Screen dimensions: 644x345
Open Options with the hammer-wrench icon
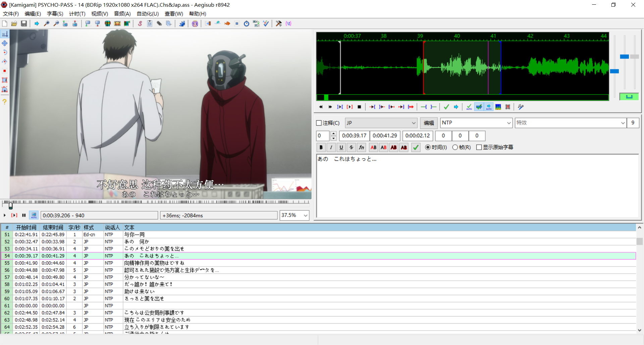point(279,23)
